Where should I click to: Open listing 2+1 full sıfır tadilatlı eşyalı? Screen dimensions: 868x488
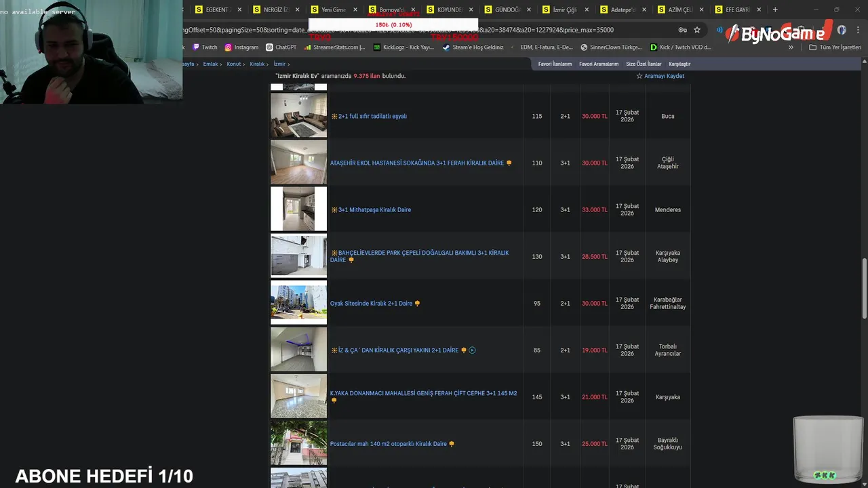pyautogui.click(x=372, y=116)
